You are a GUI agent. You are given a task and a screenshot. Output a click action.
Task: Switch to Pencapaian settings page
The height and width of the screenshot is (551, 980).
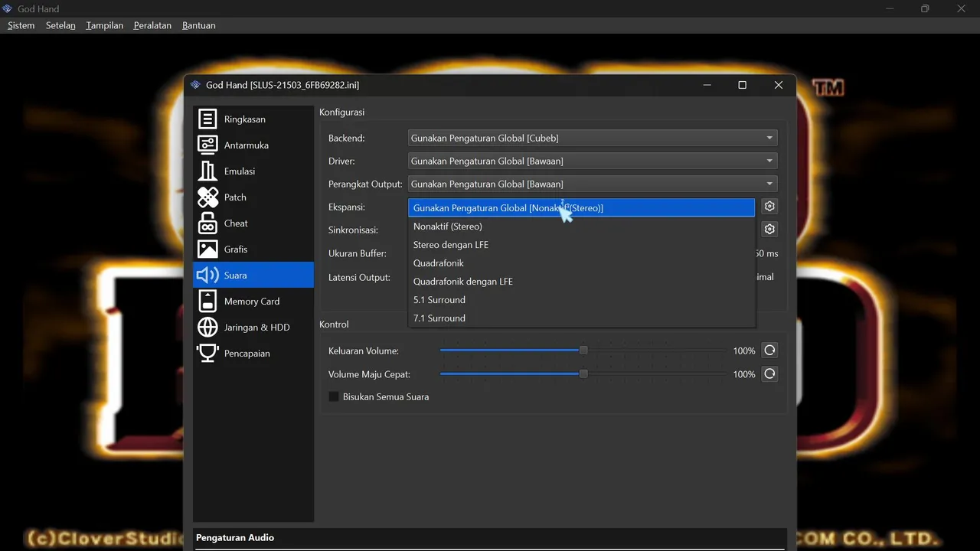coord(253,354)
